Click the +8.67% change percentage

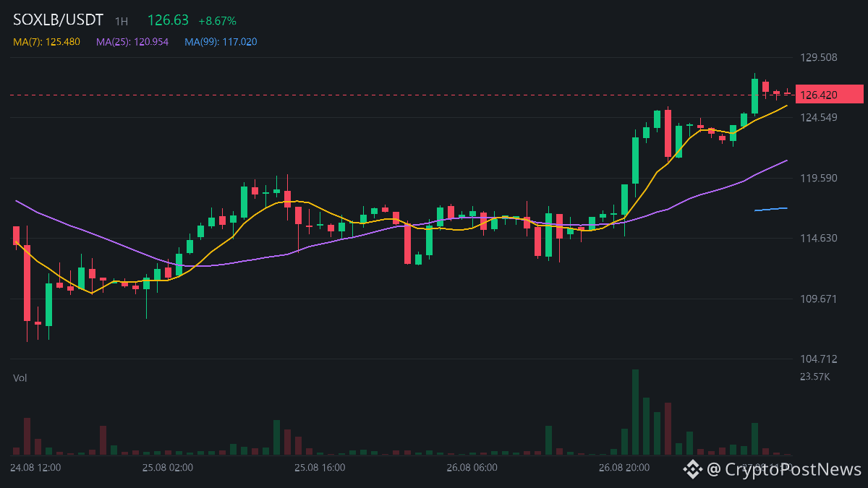(x=218, y=22)
